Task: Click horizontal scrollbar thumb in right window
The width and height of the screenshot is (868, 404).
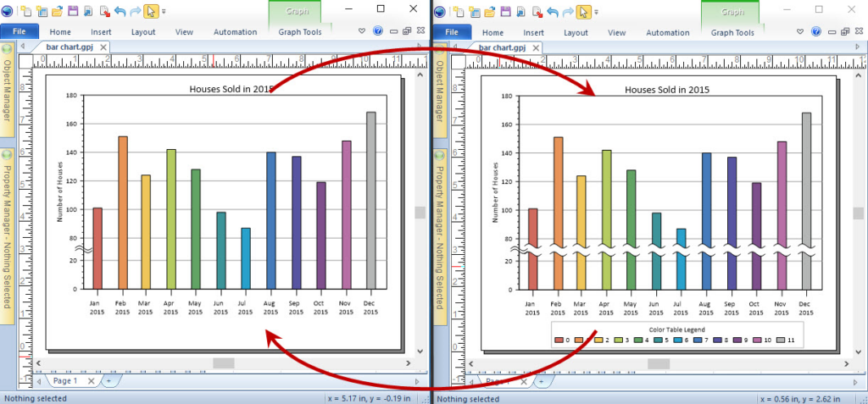Action: pyautogui.click(x=659, y=363)
